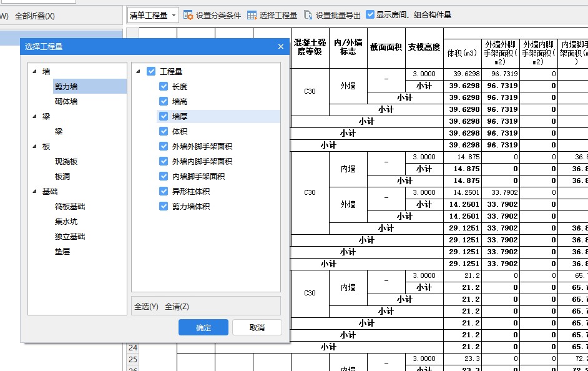Image resolution: width=588 pixels, height=371 pixels.
Task: Click the 外墙外脚手架面积 column header
Action: pos(500,53)
